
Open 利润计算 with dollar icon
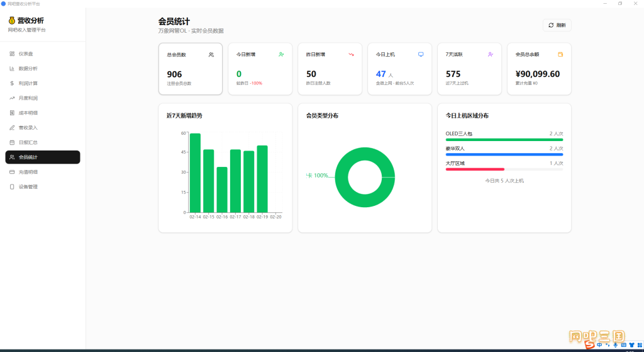coord(43,84)
